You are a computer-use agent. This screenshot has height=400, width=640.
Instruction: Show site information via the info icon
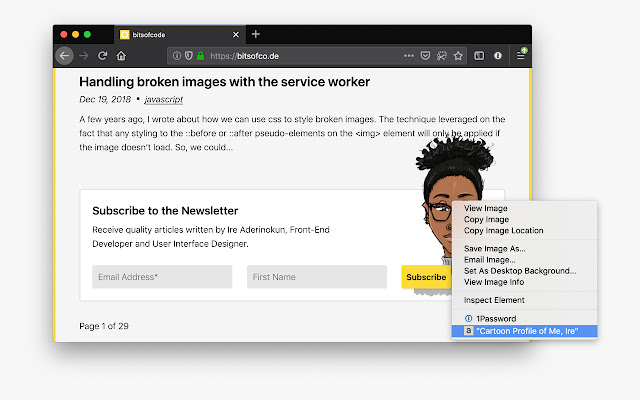(x=177, y=56)
